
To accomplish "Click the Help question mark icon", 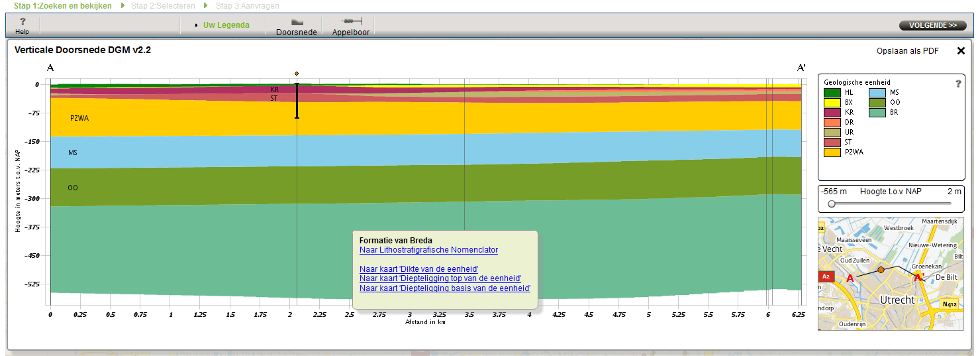I will pyautogui.click(x=23, y=22).
